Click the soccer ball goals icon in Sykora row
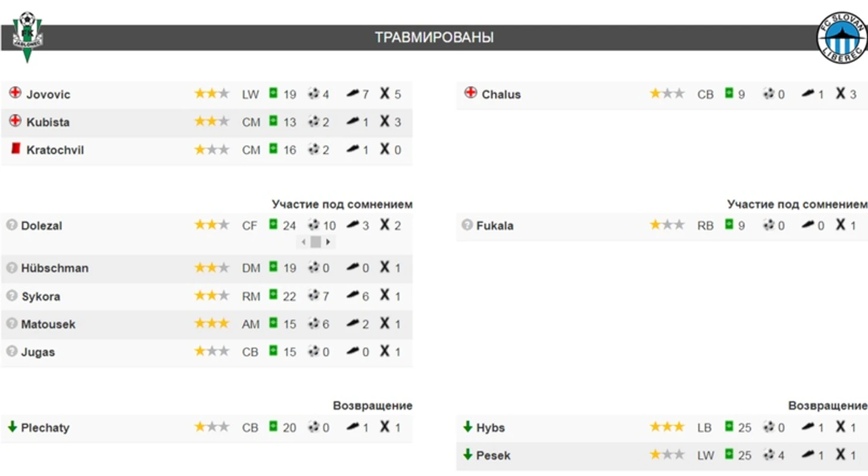868x476 pixels. (313, 295)
